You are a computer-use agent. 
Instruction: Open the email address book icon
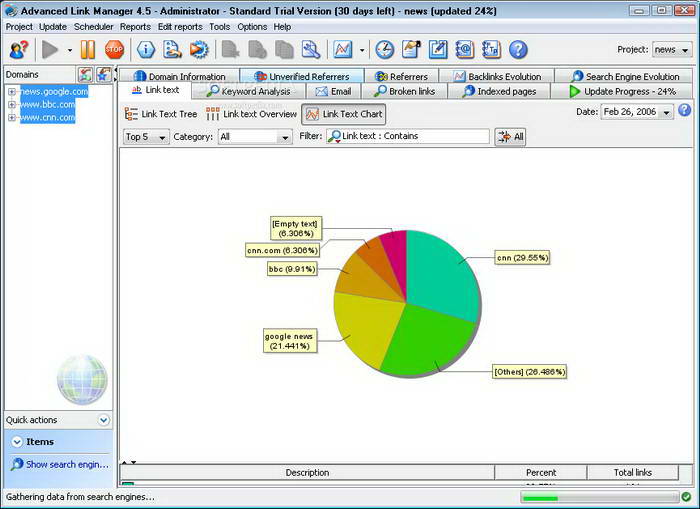465,50
